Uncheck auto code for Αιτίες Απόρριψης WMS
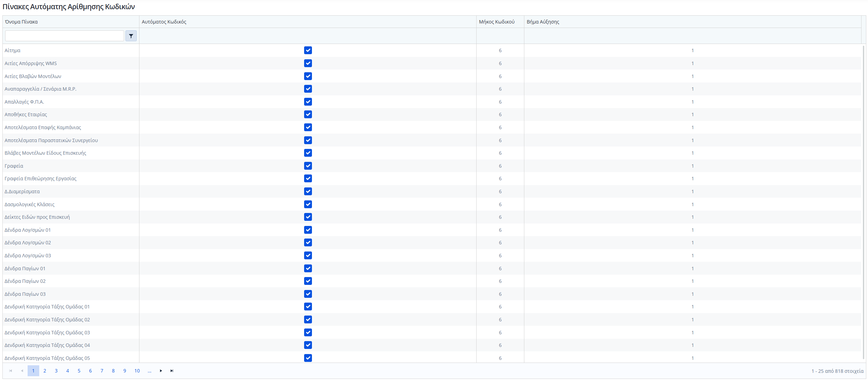This screenshot has width=868, height=382. coord(308,63)
